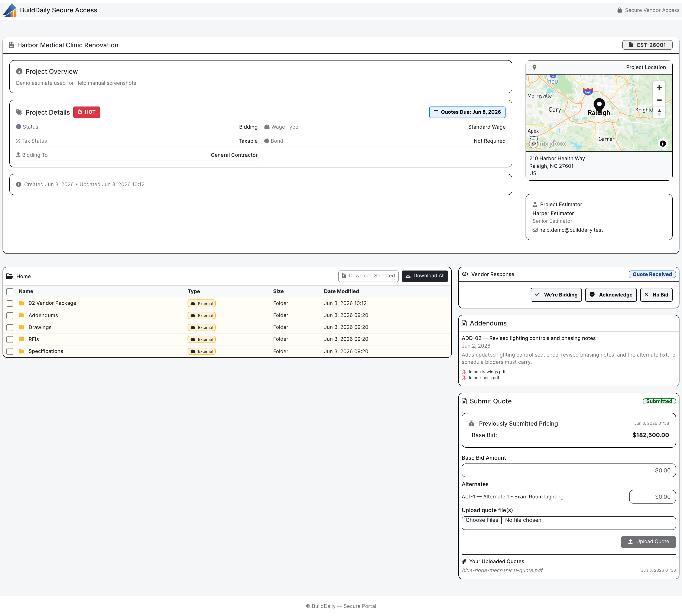682x616 pixels.
Task: Click the External badge on Specifications row
Action: tap(202, 351)
